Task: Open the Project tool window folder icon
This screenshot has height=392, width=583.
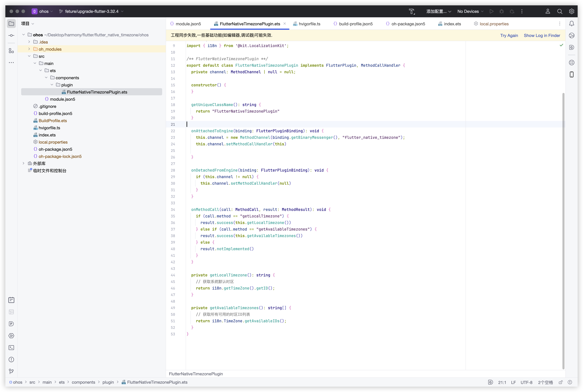Action: pos(11,24)
